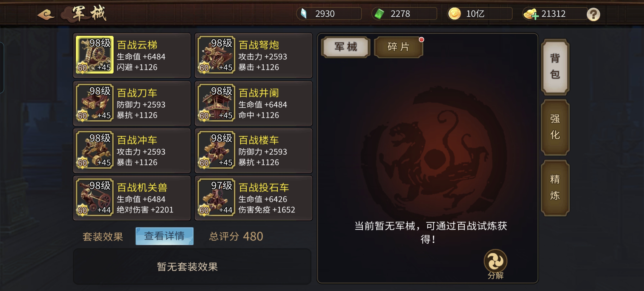Tap the blue crystal currency counter
The image size is (644, 291).
click(329, 14)
